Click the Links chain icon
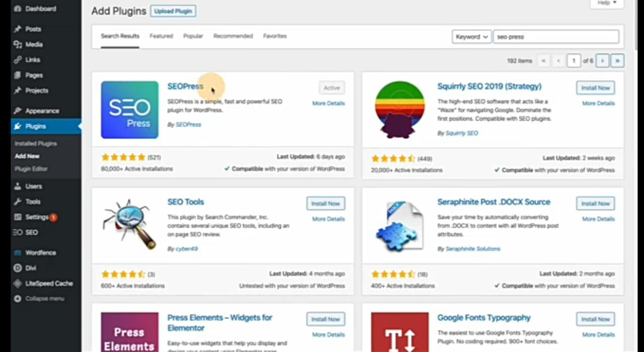Viewport: 644px width, 352px height. click(x=18, y=60)
